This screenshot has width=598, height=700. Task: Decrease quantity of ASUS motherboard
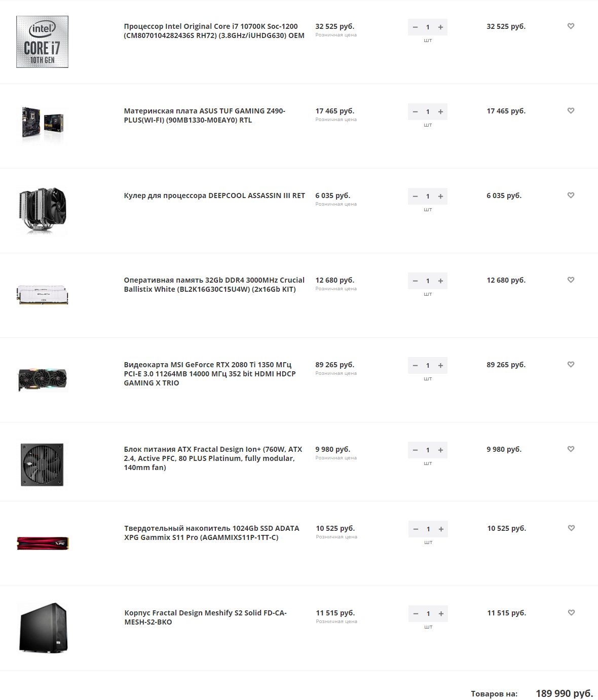pos(415,112)
